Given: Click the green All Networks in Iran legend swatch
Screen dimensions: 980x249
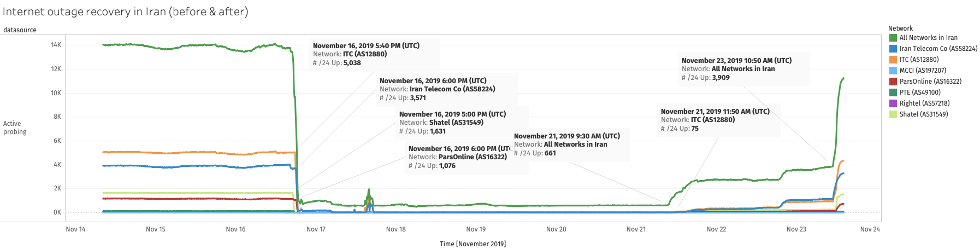Looking at the screenshot, I should click(x=893, y=38).
